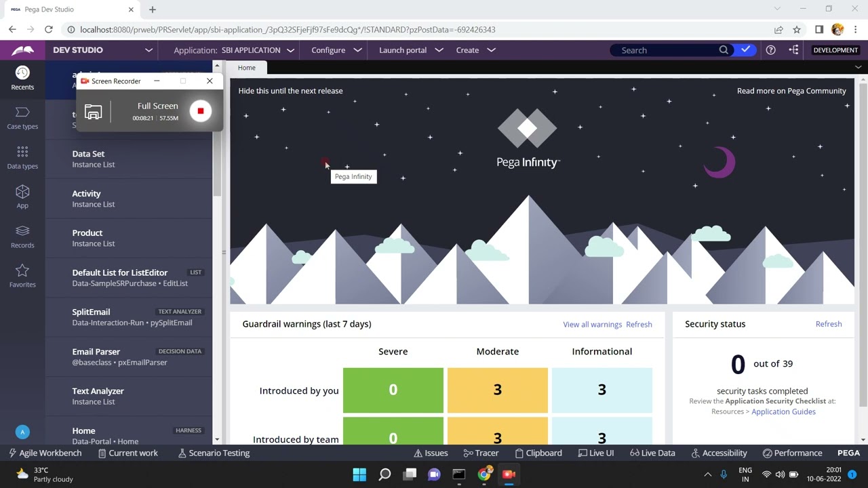
Task: Click in the Search field
Action: point(666,50)
